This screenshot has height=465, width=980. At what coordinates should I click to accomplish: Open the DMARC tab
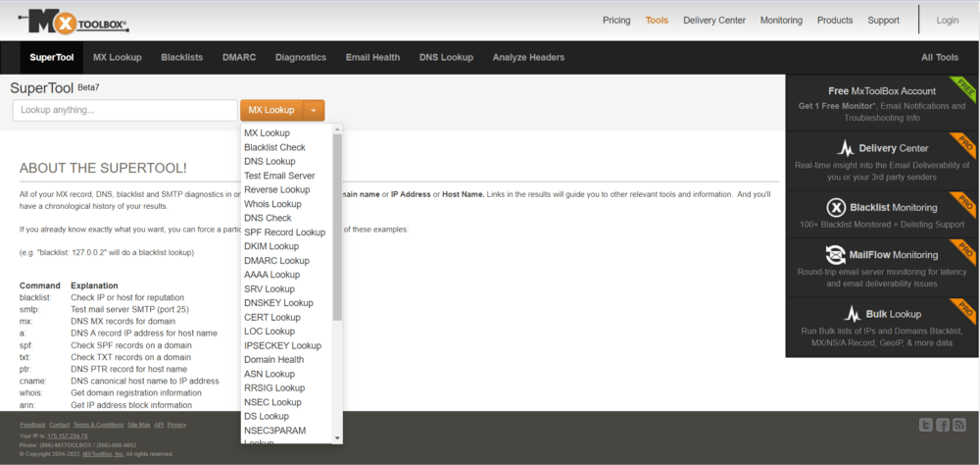(239, 58)
